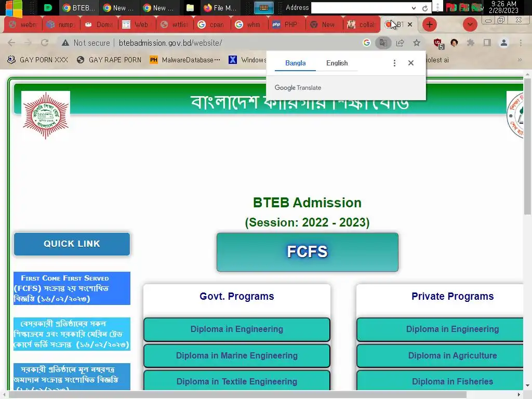The image size is (532, 399).
Task: Click the BTEB red star logo
Action: [x=46, y=115]
